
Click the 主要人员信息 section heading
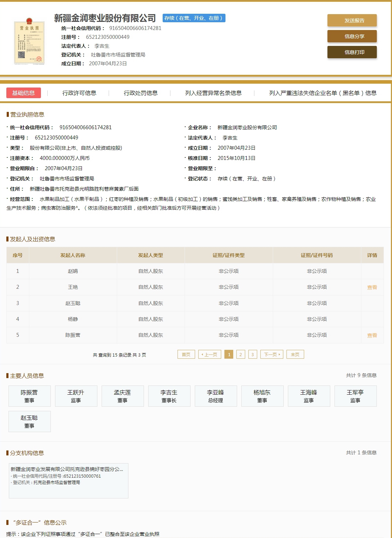pos(27,376)
